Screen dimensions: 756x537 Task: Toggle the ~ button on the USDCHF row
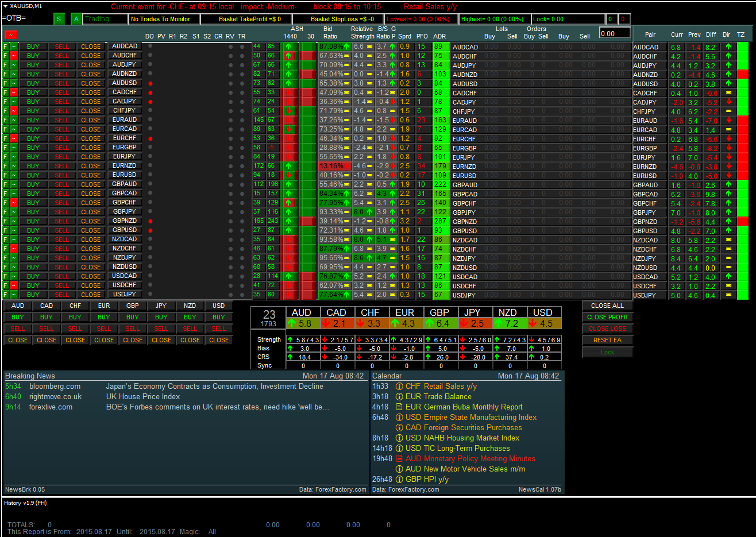[x=14, y=285]
